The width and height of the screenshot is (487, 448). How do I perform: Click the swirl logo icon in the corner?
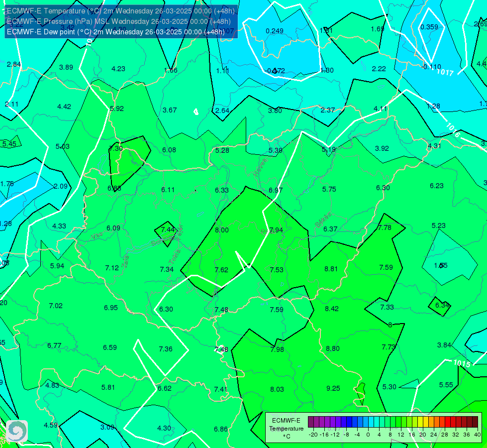click(x=17, y=431)
